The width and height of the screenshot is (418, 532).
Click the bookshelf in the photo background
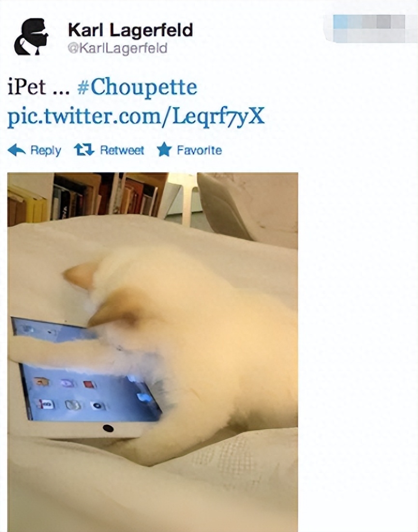87,196
